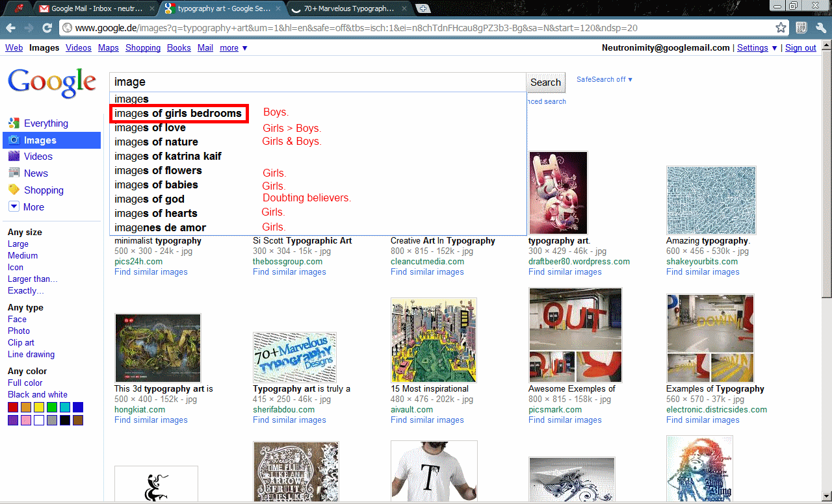Expand the SafeSearch off dropdown
Screen dimensions: 832x504
(x=604, y=79)
